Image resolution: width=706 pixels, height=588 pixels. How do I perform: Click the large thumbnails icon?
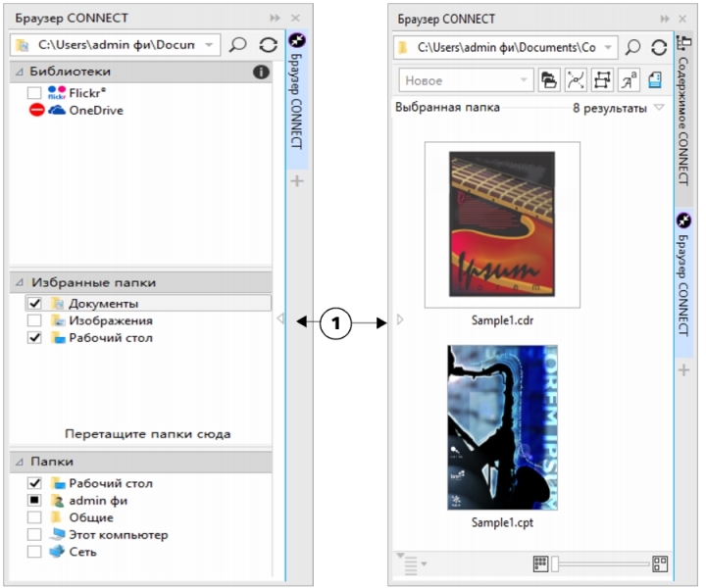point(660,563)
